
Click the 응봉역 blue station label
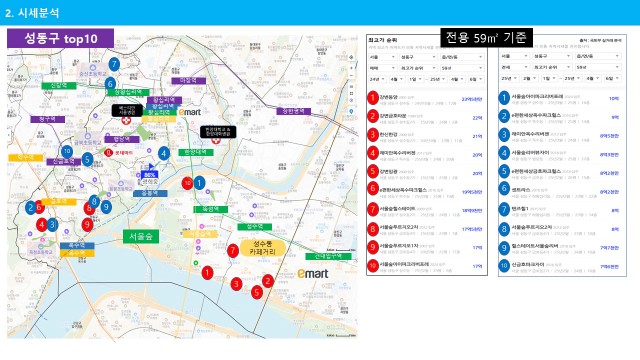(x=150, y=193)
